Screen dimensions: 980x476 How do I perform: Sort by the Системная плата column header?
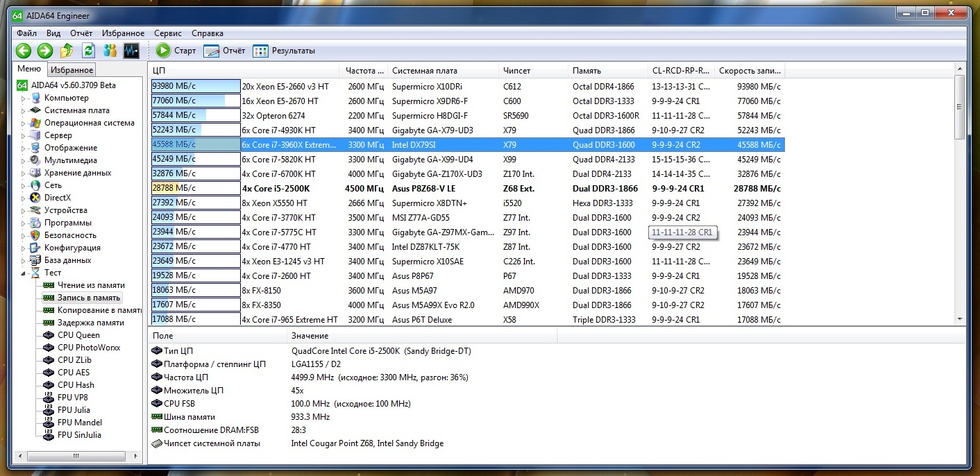click(443, 71)
